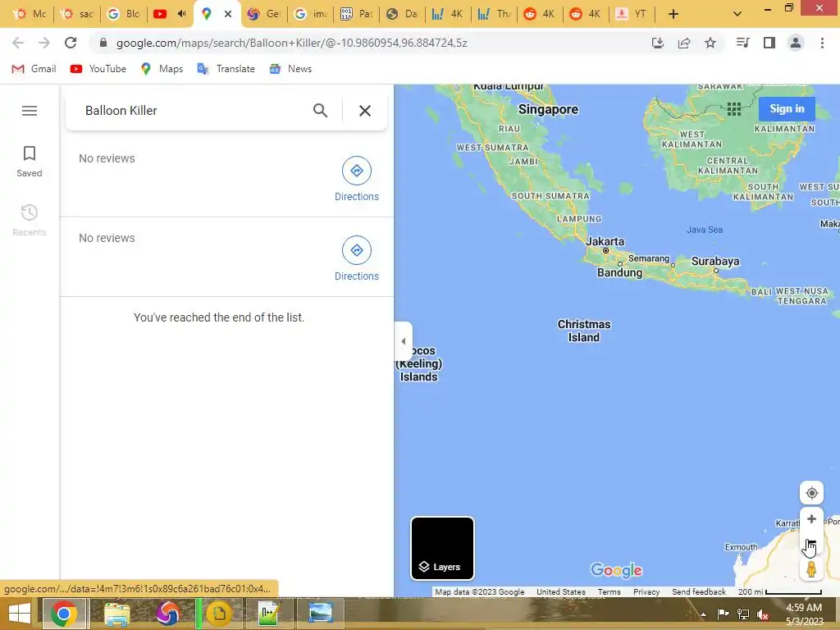840x630 pixels.
Task: Go forward in browser history
Action: click(x=44, y=43)
